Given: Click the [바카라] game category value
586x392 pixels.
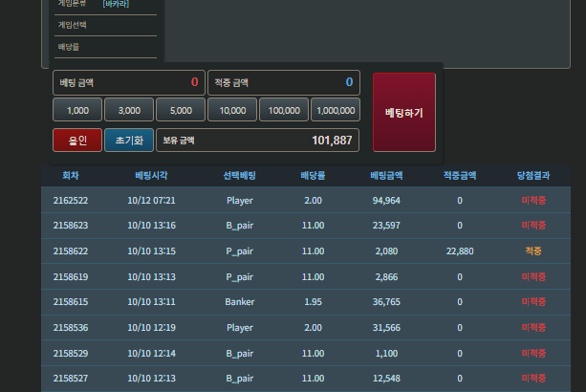Looking at the screenshot, I should click(x=116, y=4).
